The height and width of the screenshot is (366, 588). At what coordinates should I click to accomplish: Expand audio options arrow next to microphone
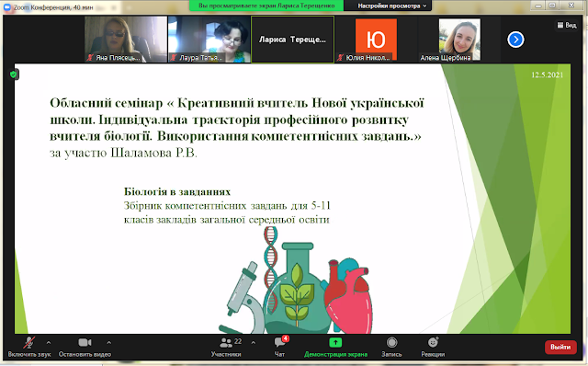pos(49,342)
